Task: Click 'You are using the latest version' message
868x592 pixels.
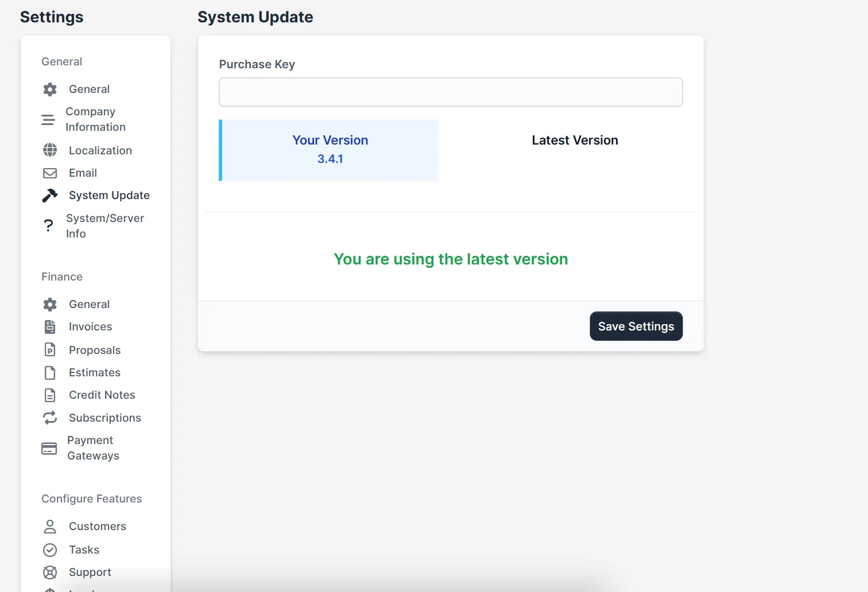Action: click(451, 259)
